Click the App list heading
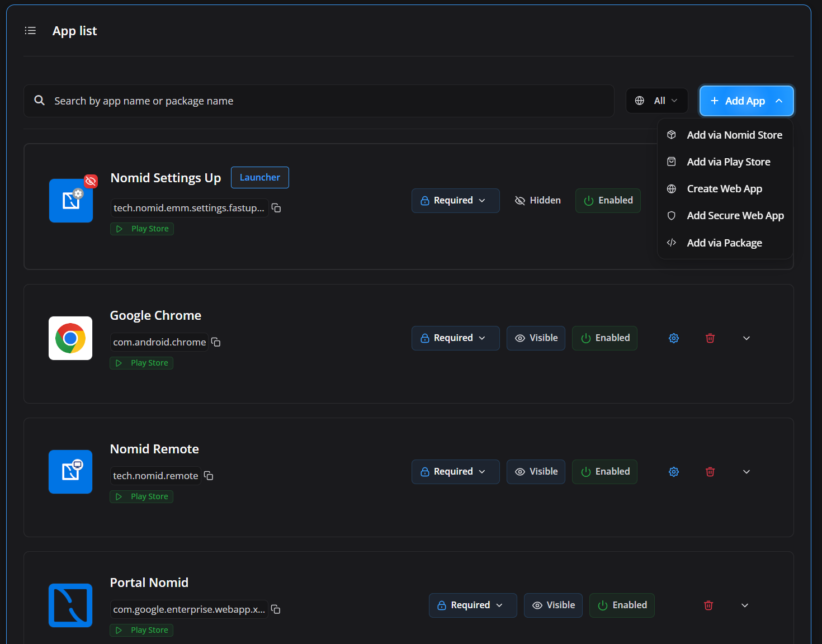Viewport: 822px width, 644px height. [75, 31]
